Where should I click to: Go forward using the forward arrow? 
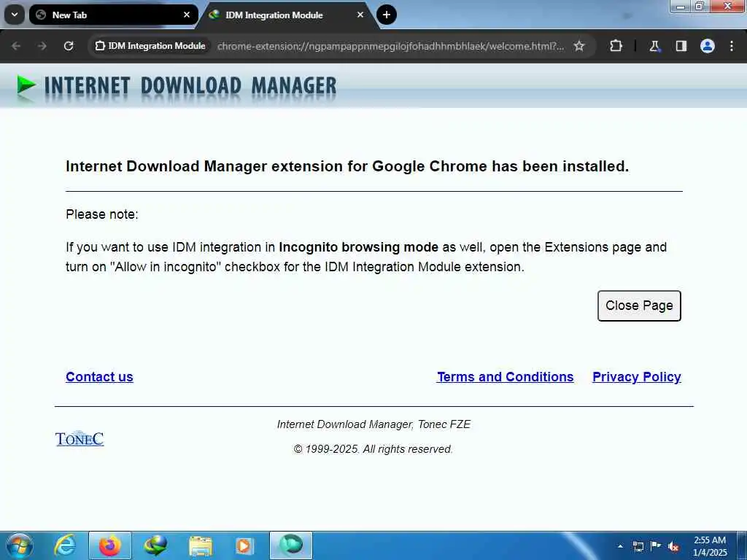click(42, 46)
